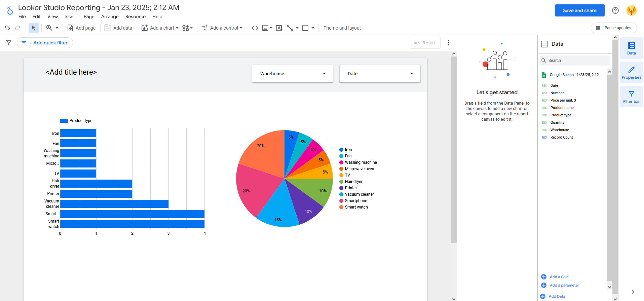
Task: Open the File menu
Action: (x=22, y=16)
